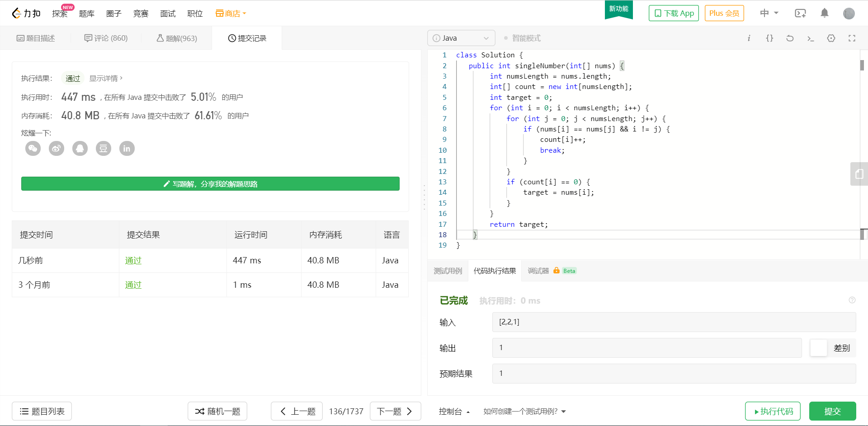Click the LeetCode 力扣 logo
Image resolution: width=868 pixels, height=426 pixels.
click(26, 13)
